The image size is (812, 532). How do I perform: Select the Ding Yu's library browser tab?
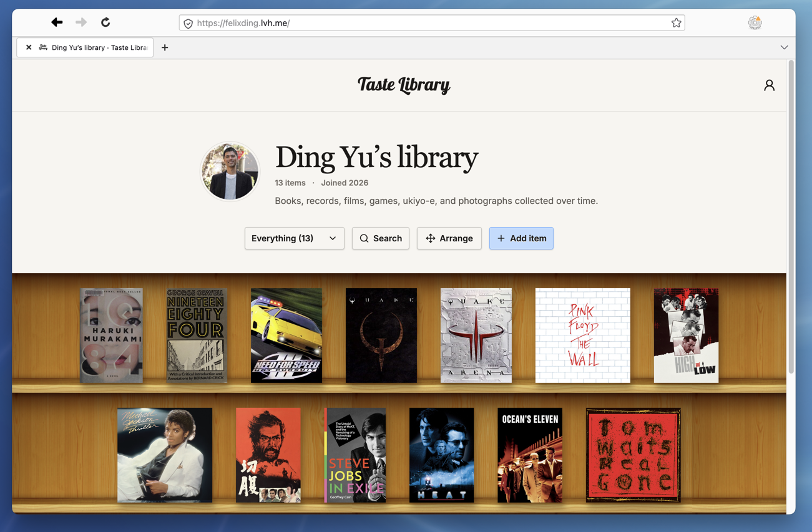click(85, 47)
